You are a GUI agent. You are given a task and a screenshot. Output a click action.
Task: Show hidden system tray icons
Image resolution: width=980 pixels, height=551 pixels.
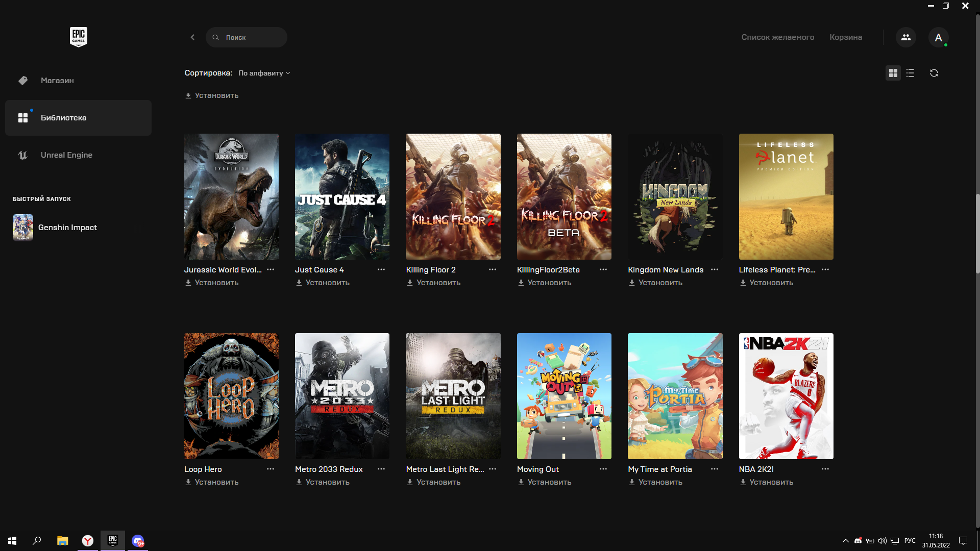[x=846, y=541]
